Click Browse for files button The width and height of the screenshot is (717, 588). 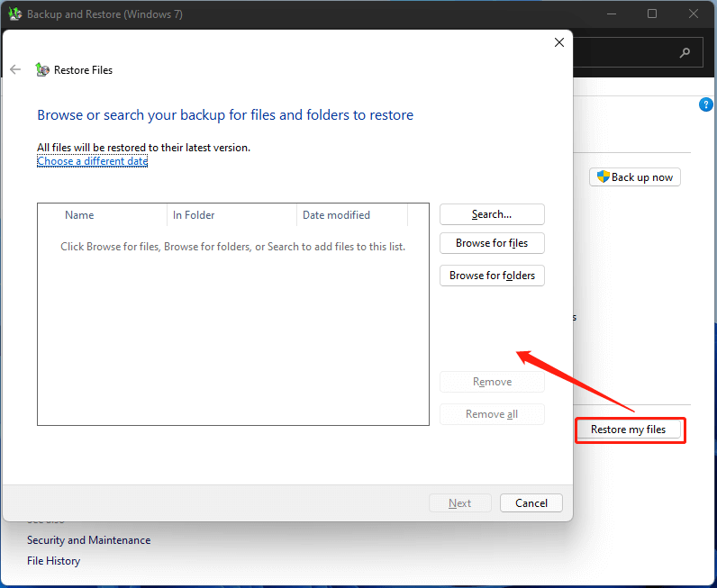(492, 243)
